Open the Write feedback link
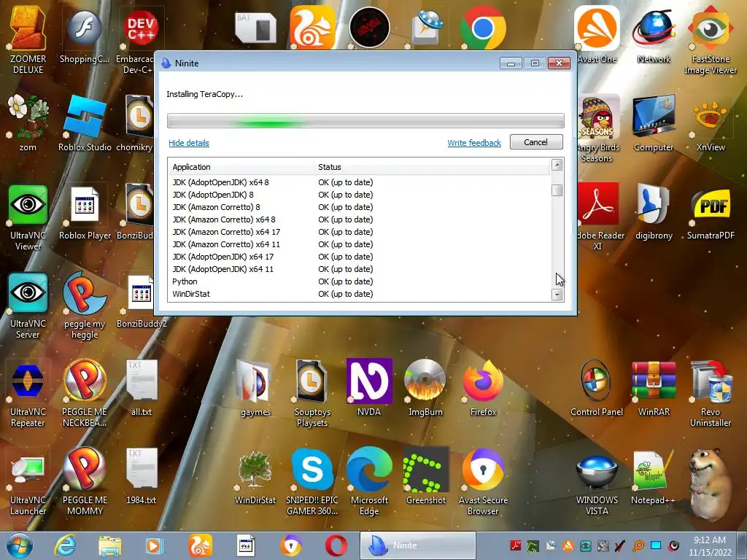This screenshot has height=560, width=747. pos(474,143)
